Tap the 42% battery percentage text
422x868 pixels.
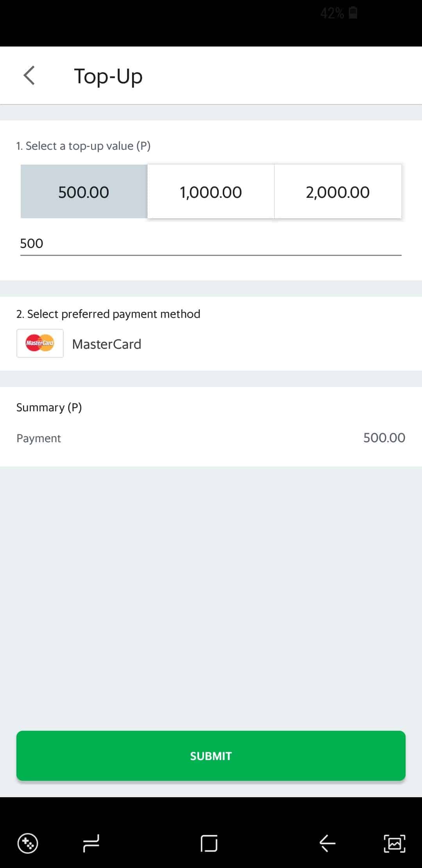tap(332, 13)
